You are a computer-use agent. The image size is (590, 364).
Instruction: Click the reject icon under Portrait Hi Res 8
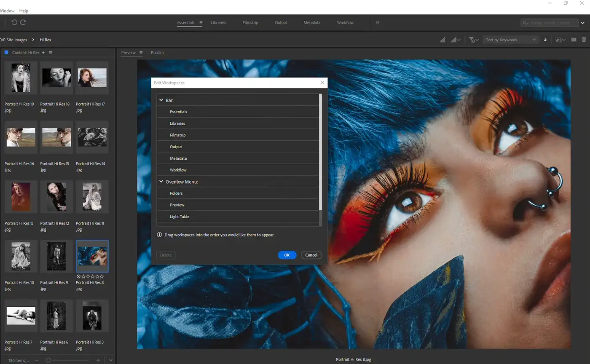coord(78,276)
